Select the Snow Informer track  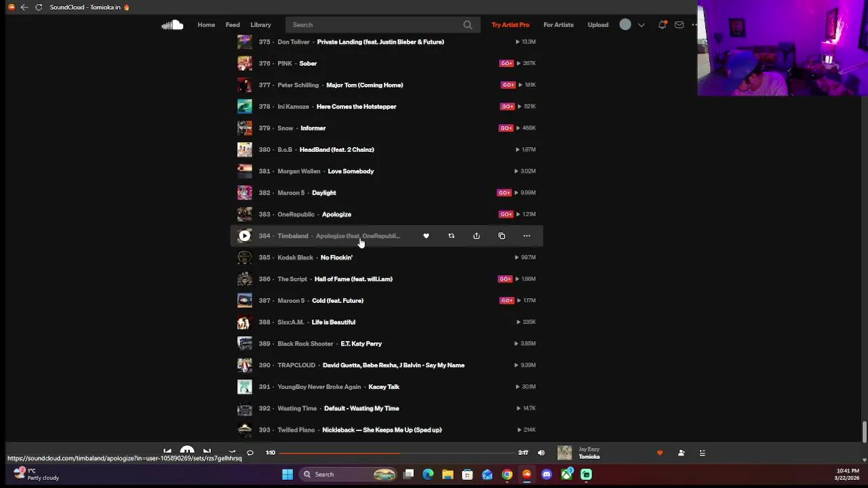coord(313,128)
